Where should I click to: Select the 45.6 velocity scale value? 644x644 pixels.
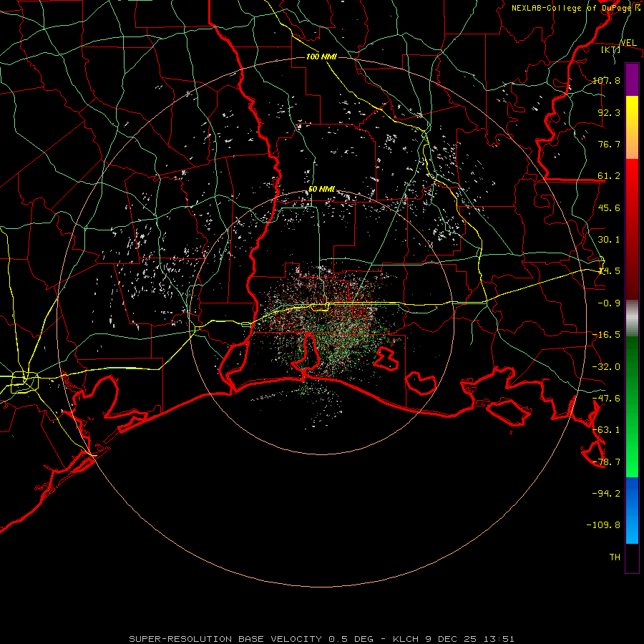click(x=609, y=208)
